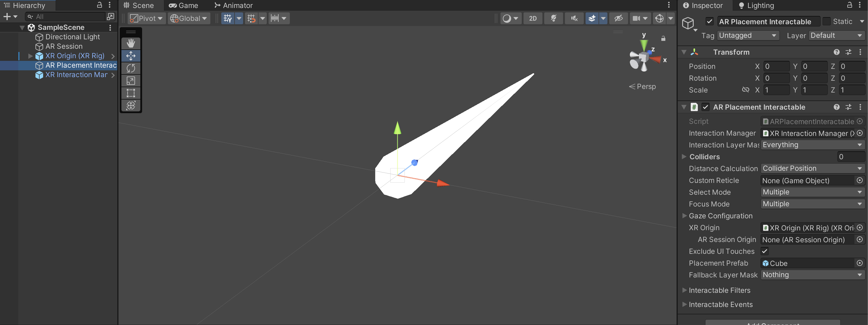Open the Lighting tab
The height and width of the screenshot is (325, 868).
pyautogui.click(x=756, y=5)
